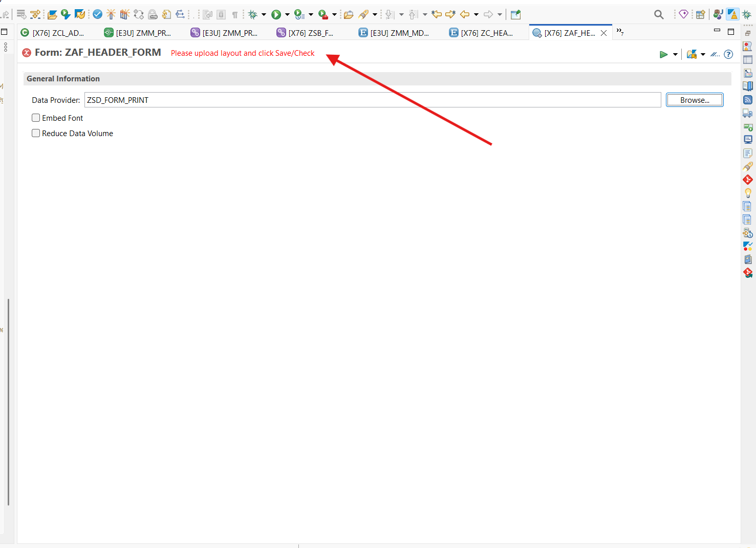
Task: Click the Open Perspective icon
Action: point(700,14)
